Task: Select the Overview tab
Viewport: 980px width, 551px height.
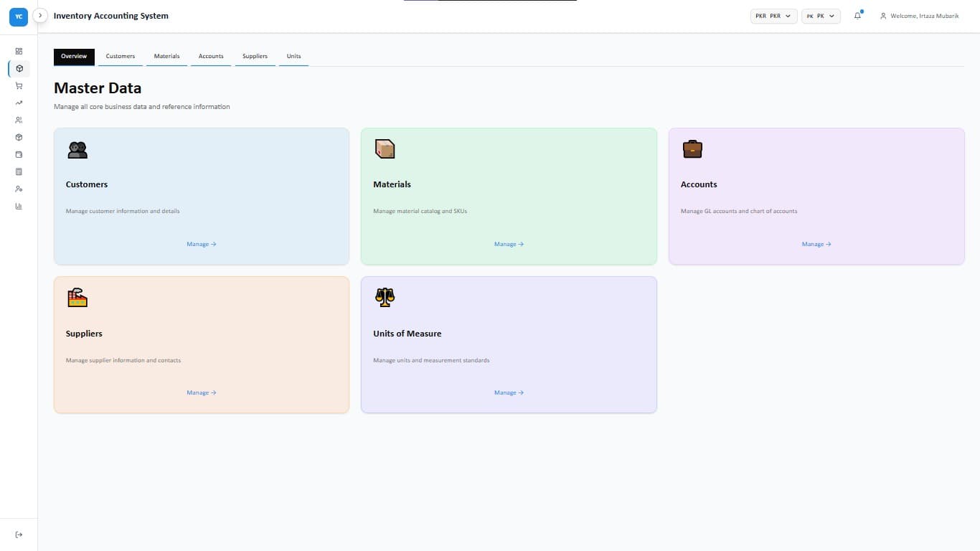Action: 74,56
